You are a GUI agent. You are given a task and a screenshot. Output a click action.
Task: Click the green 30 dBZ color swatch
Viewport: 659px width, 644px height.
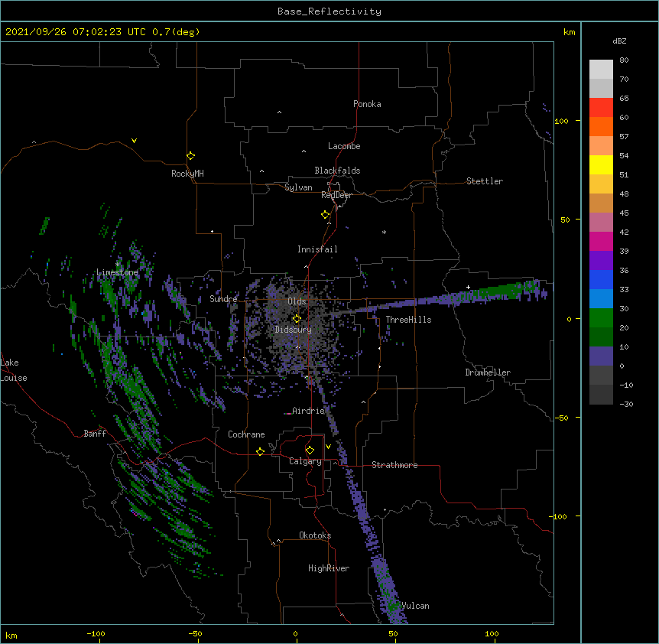(x=601, y=318)
